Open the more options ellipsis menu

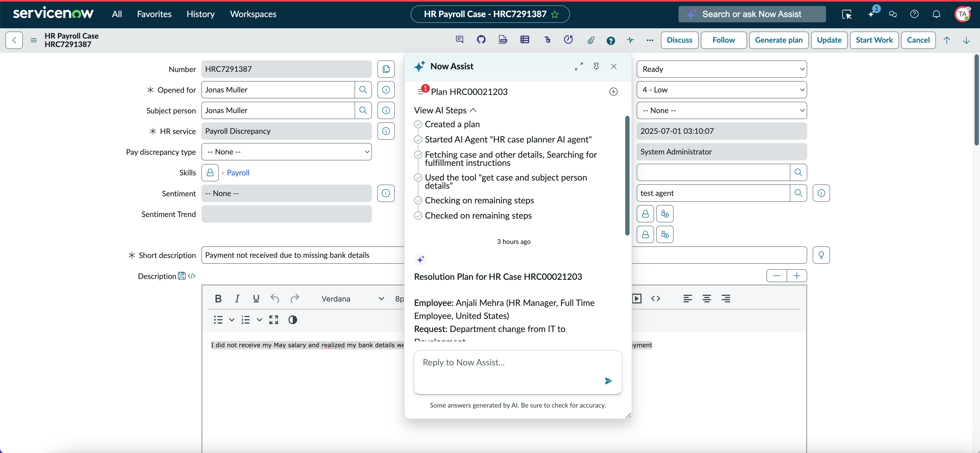click(650, 40)
